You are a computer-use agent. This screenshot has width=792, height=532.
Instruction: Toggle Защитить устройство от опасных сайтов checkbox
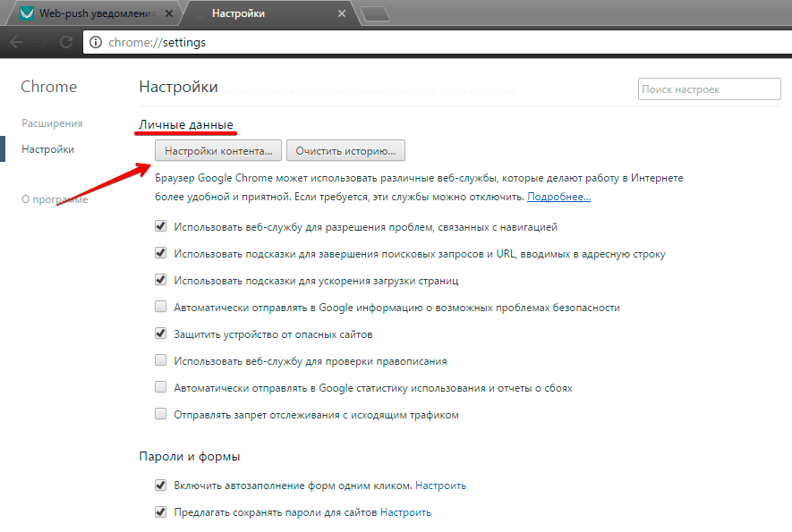point(160,334)
